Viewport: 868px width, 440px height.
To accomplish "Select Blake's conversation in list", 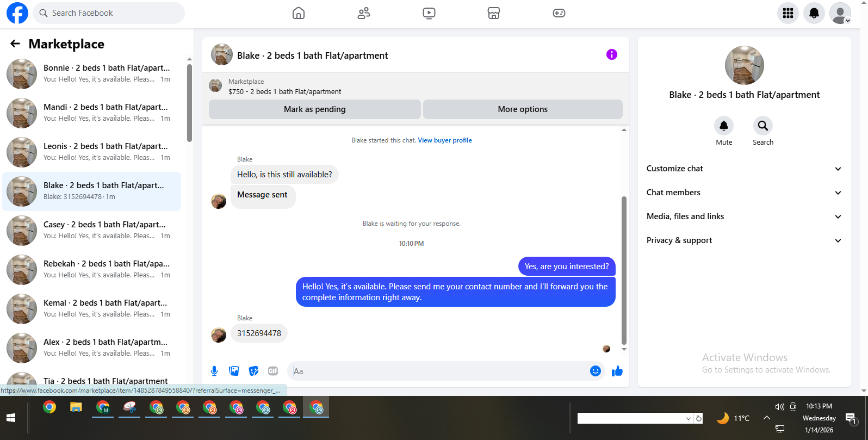I will point(91,191).
